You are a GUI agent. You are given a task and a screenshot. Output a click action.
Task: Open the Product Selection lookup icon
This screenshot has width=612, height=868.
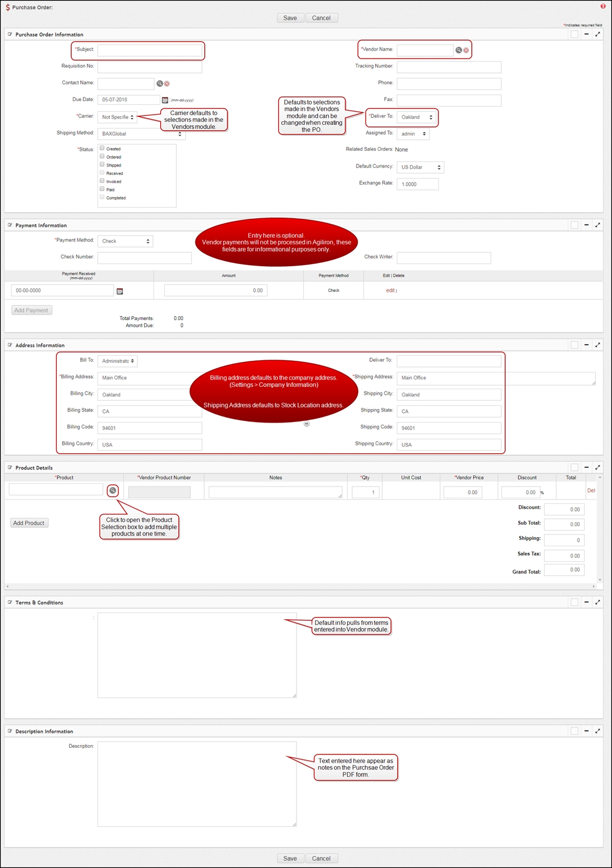point(113,491)
